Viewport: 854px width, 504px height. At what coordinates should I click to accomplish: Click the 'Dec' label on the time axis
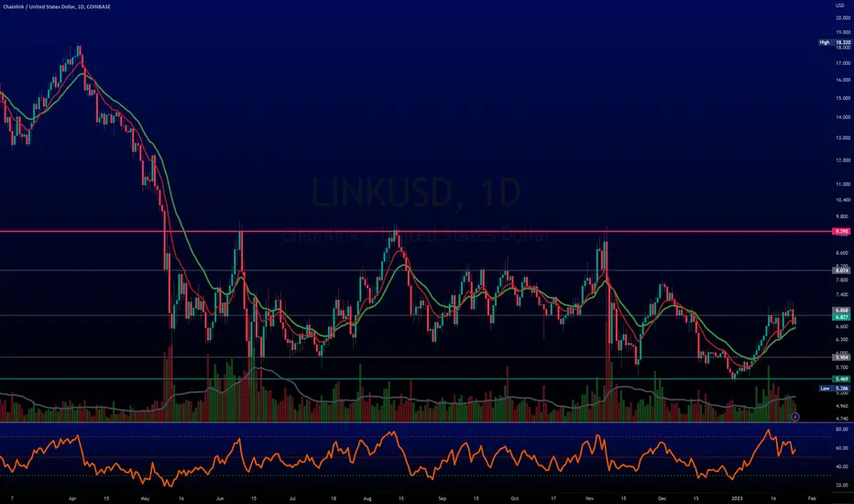pos(662,498)
